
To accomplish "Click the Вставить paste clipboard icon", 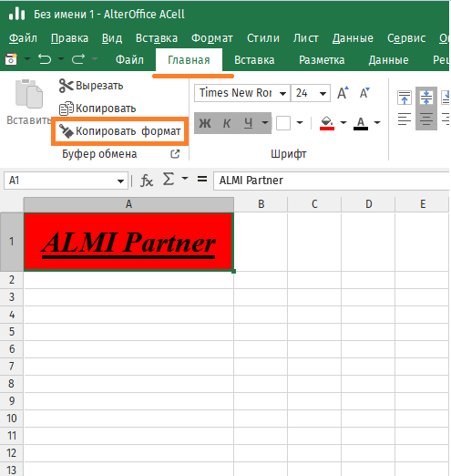I will pos(29,94).
